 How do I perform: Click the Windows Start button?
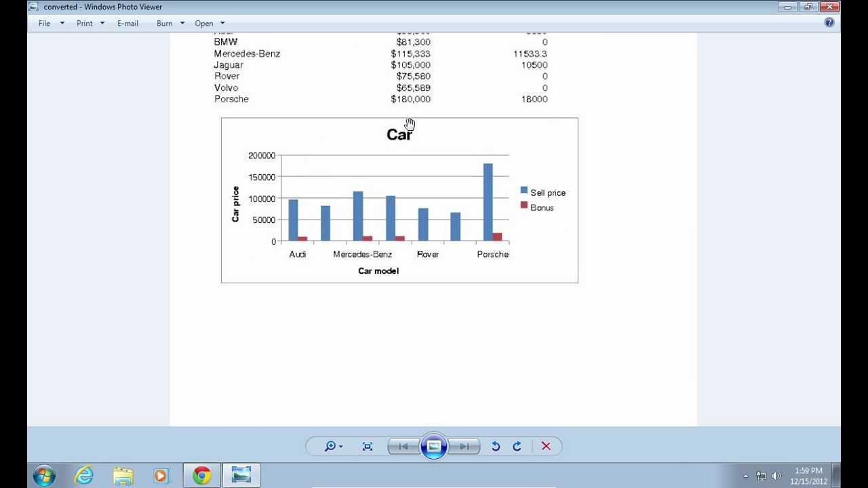click(x=44, y=475)
